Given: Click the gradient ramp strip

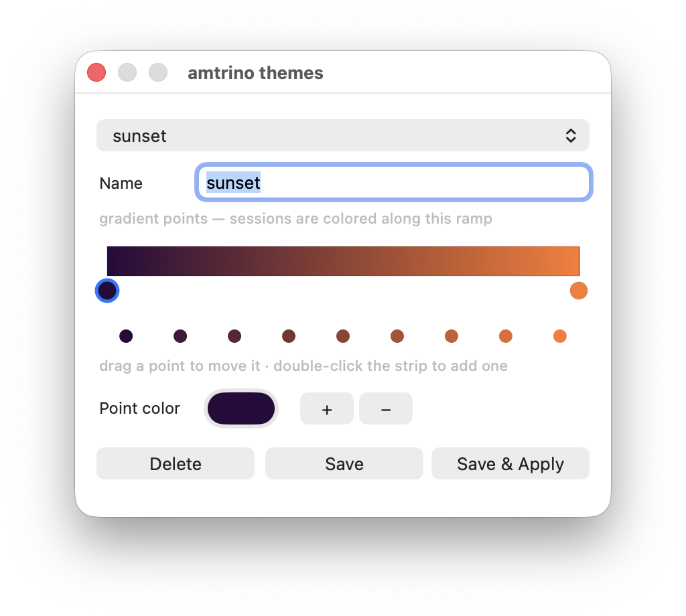Looking at the screenshot, I should 344,261.
